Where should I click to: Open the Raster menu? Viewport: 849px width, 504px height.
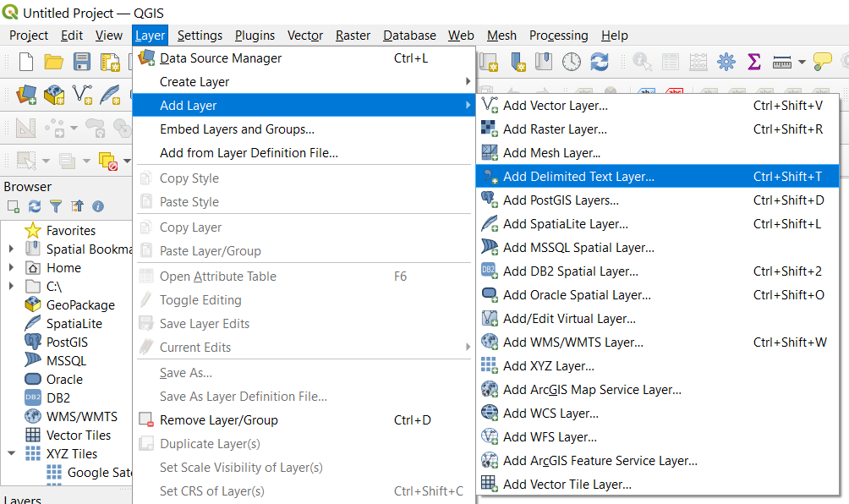pyautogui.click(x=353, y=36)
